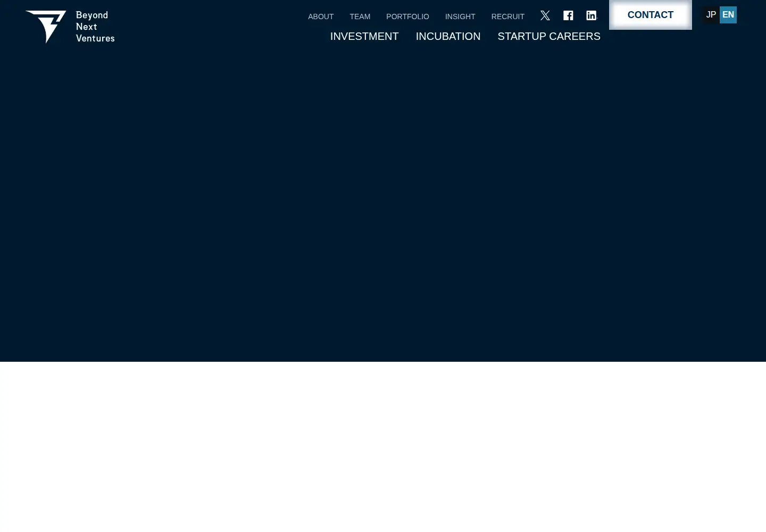Screen dimensions: 766x532
Task: Open the X (Twitter) social icon
Action: (x=545, y=15)
